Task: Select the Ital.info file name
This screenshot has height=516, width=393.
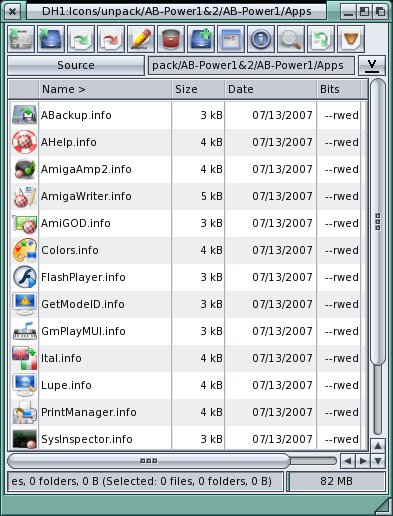Action: (61, 358)
